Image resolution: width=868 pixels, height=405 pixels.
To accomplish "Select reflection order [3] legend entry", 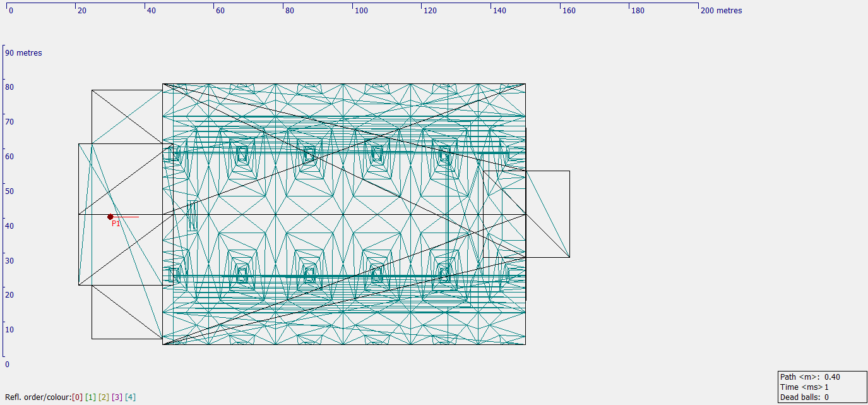I will 117,397.
